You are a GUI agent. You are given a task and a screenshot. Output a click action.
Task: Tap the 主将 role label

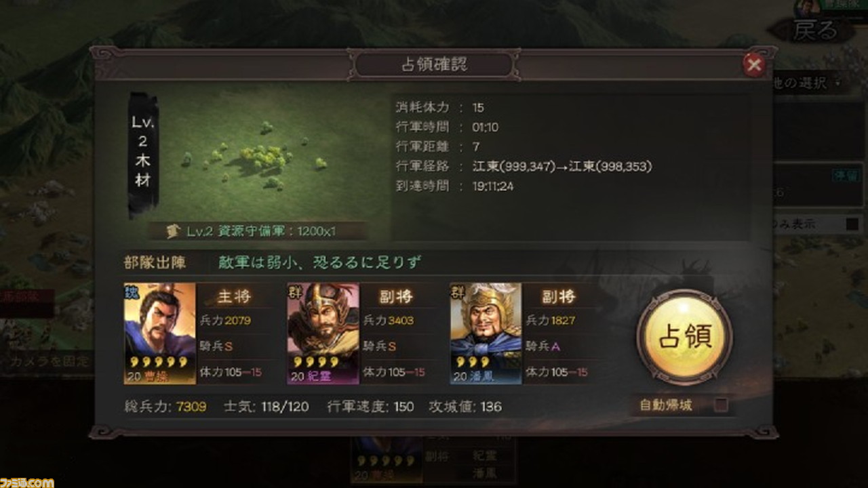[234, 296]
